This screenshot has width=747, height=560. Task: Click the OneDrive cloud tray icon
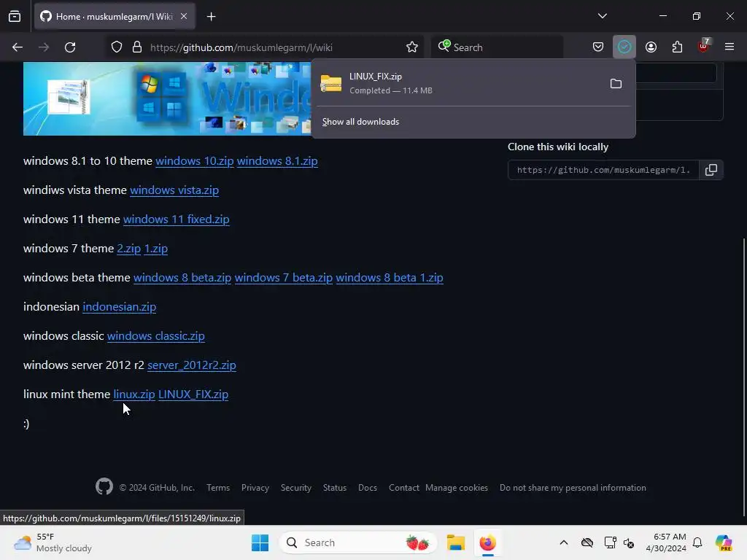click(587, 542)
